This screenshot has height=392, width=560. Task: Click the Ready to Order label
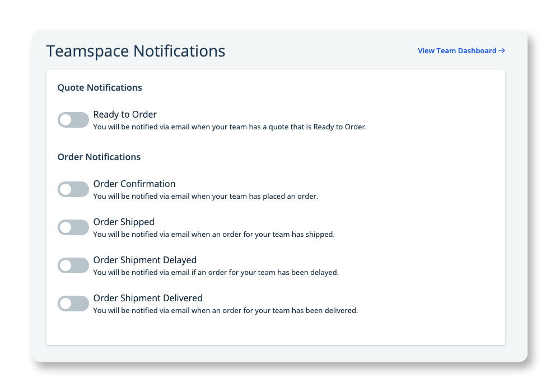pos(125,114)
